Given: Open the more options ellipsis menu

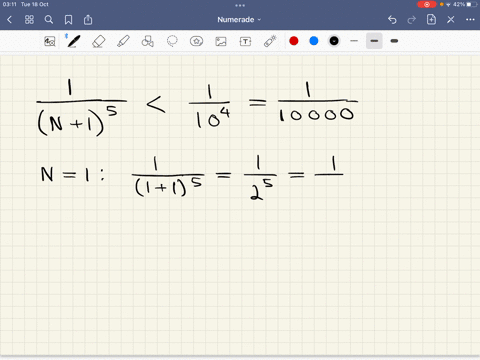Looking at the screenshot, I should (x=470, y=20).
